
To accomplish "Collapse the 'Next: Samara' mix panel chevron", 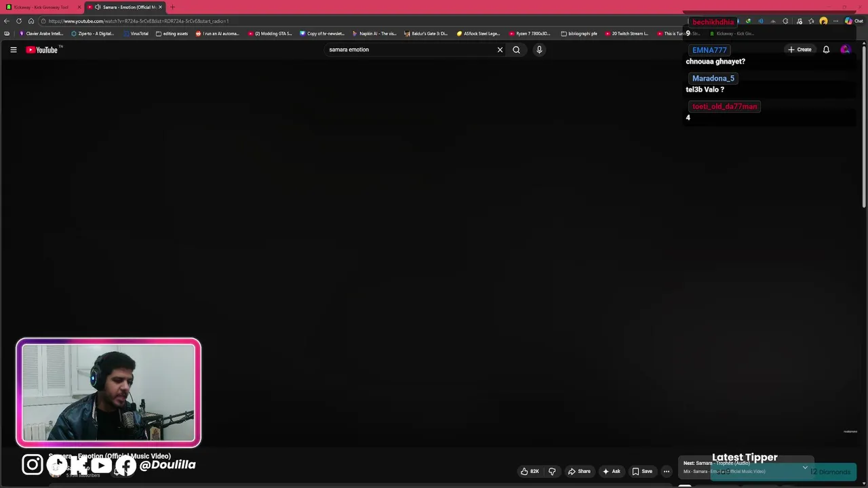I will (805, 467).
